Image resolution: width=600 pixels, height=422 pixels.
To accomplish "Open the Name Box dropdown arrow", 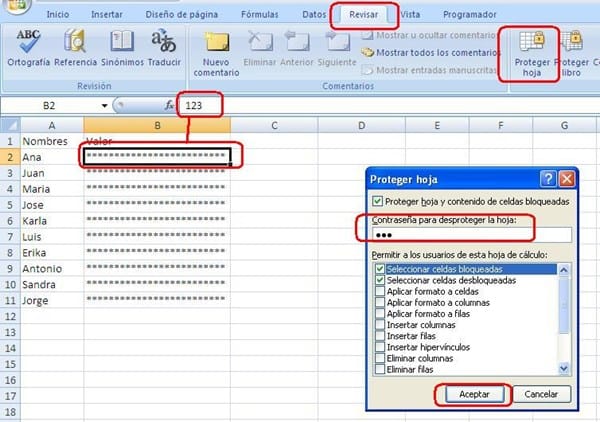I will coord(104,106).
